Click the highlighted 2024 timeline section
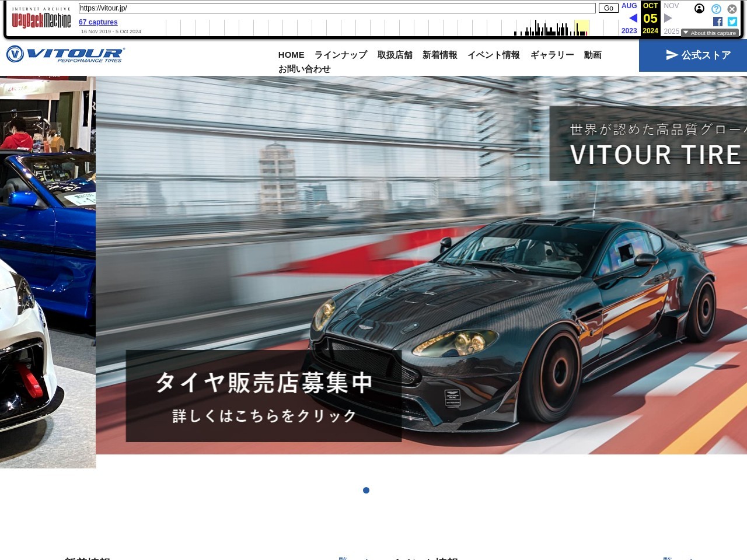The width and height of the screenshot is (747, 560). [x=581, y=28]
